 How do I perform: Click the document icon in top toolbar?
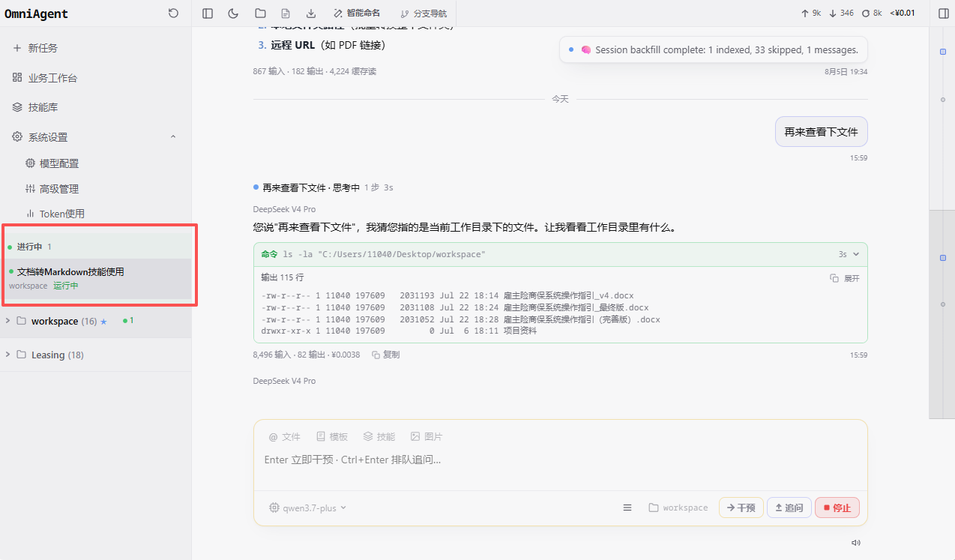click(286, 13)
